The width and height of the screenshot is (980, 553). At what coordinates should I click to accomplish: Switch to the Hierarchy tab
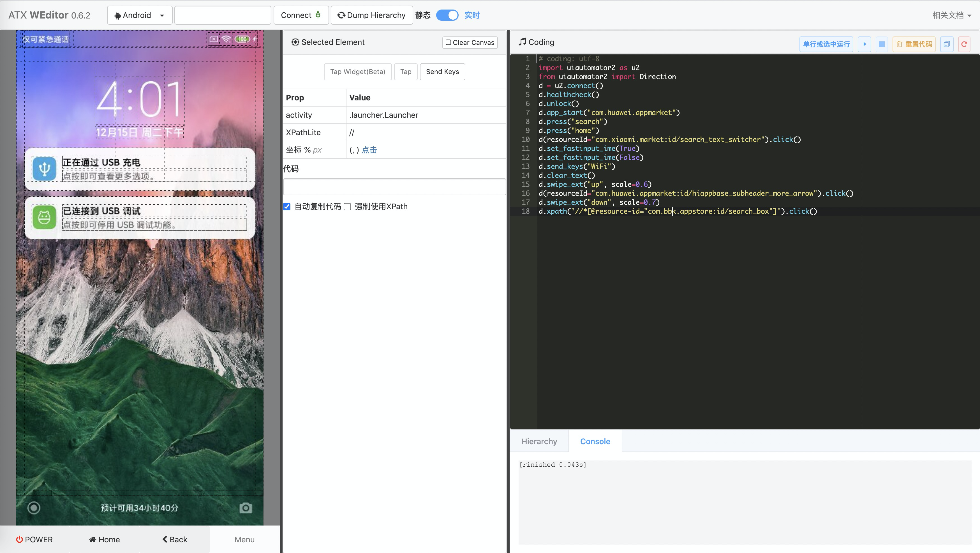[539, 441]
